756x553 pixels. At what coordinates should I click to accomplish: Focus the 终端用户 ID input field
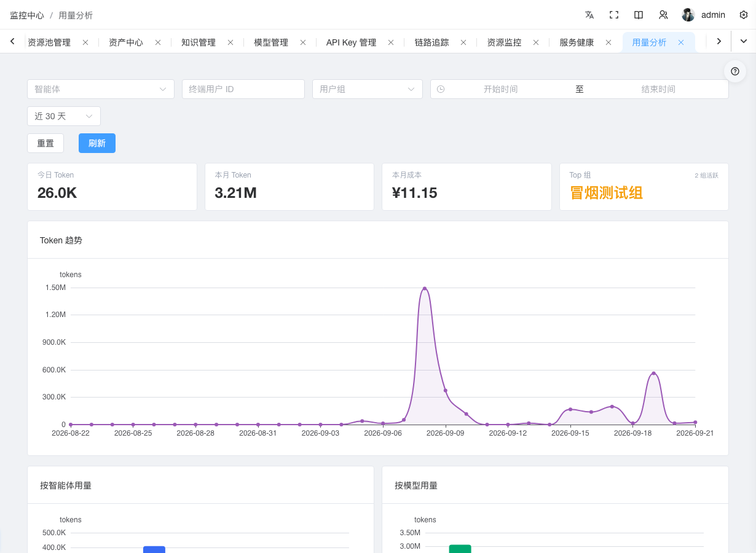(243, 89)
